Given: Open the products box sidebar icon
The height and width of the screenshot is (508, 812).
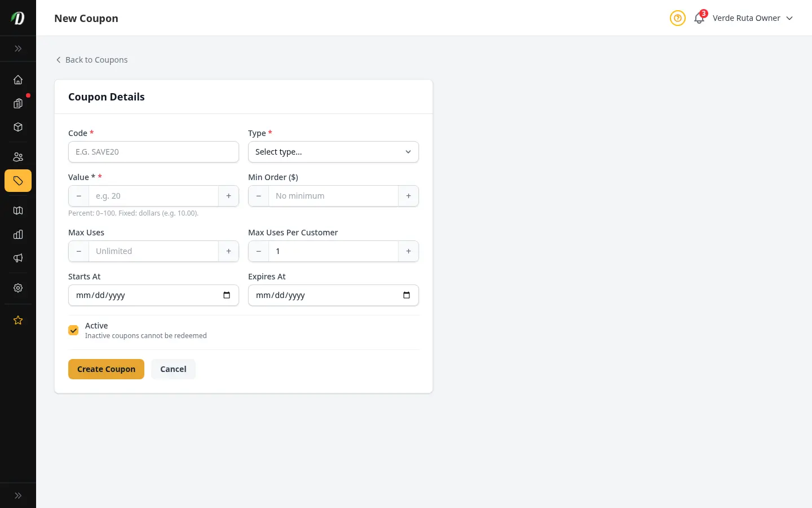Looking at the screenshot, I should 18,127.
